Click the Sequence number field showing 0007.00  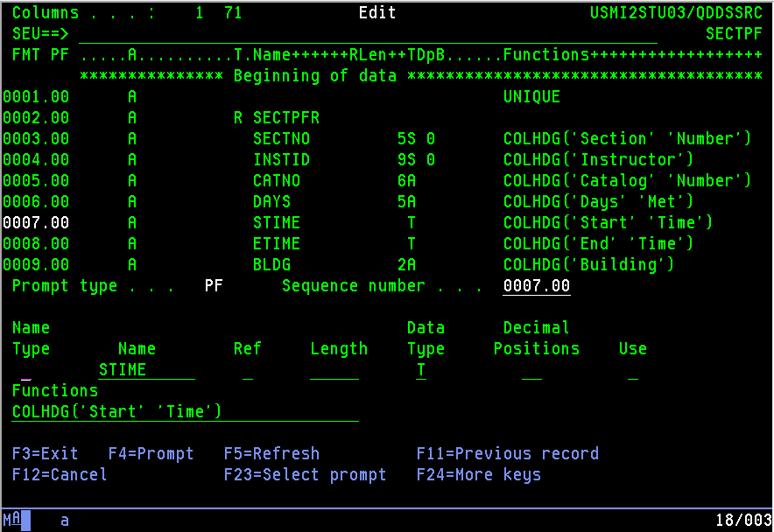coord(536,285)
